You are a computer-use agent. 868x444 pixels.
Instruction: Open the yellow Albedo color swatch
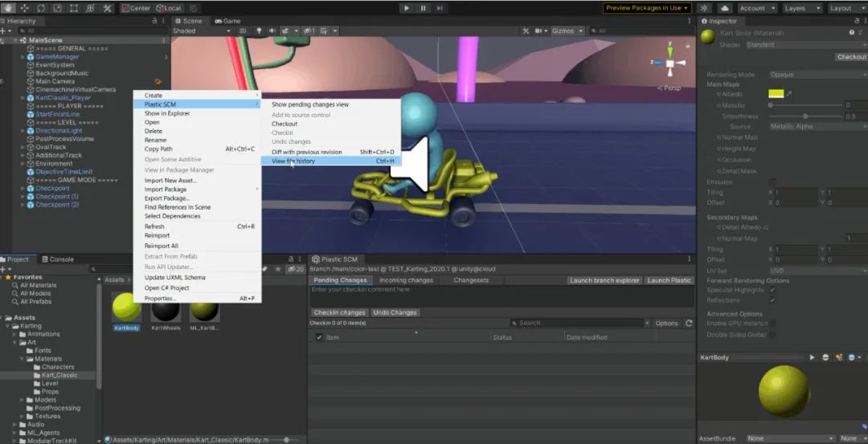tap(776, 94)
